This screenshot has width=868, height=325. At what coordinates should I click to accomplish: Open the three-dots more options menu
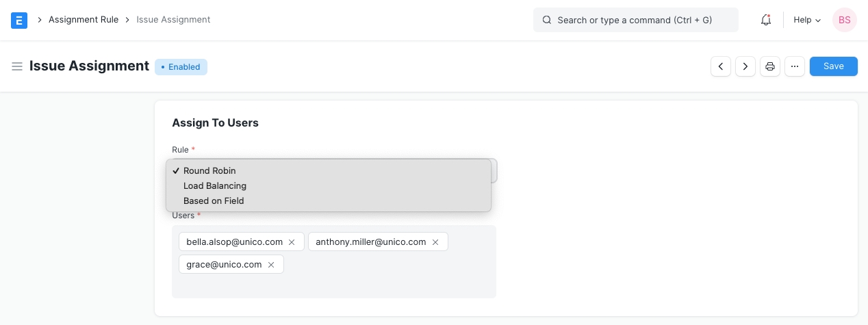(794, 66)
